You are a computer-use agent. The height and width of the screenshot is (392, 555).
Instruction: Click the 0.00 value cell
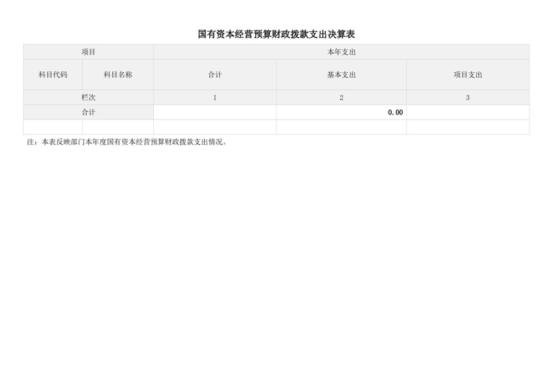(341, 112)
